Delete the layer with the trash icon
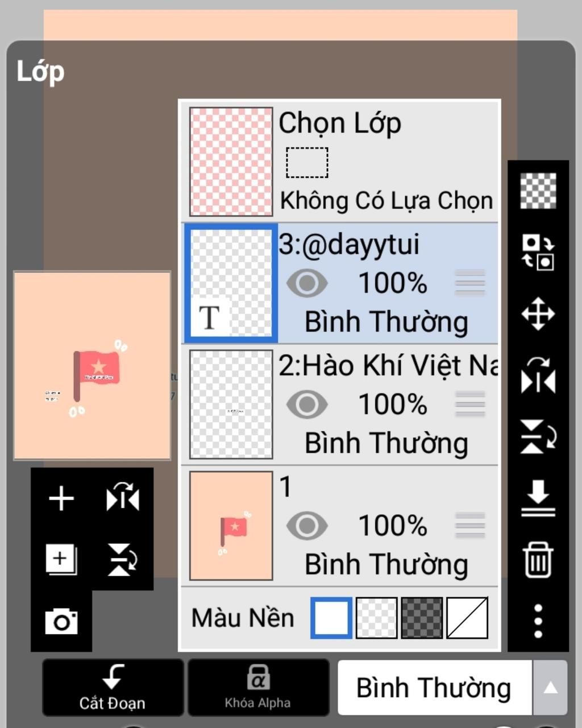 [538, 560]
